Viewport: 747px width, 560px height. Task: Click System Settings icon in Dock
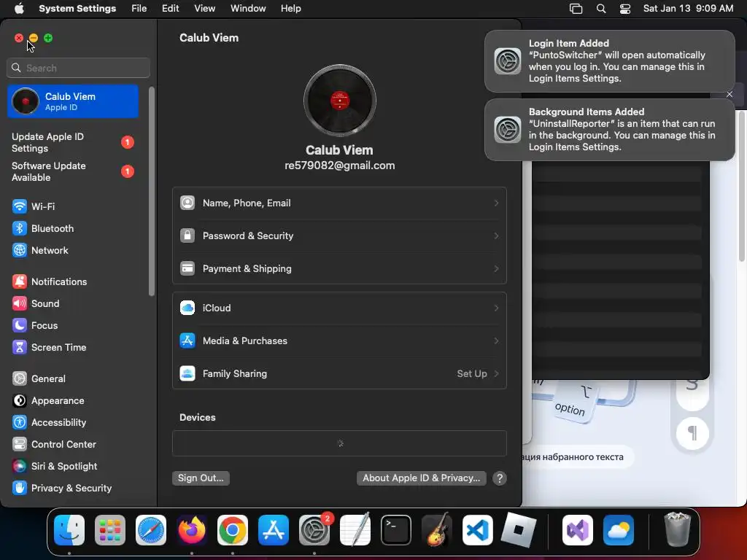(x=314, y=530)
